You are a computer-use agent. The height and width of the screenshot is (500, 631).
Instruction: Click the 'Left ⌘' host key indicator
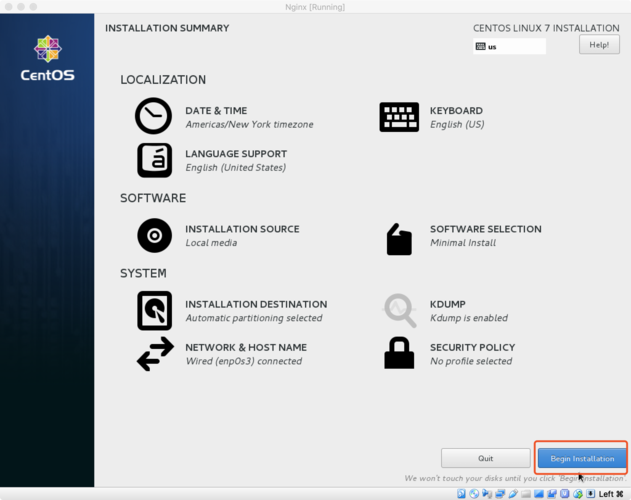(x=611, y=494)
